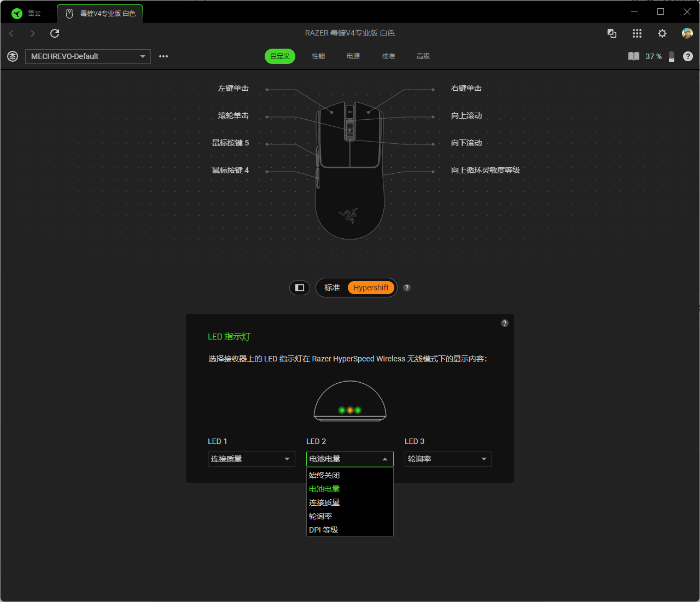Viewport: 700px width, 602px height.
Task: Select the 向下滚动 assignment
Action: click(466, 143)
